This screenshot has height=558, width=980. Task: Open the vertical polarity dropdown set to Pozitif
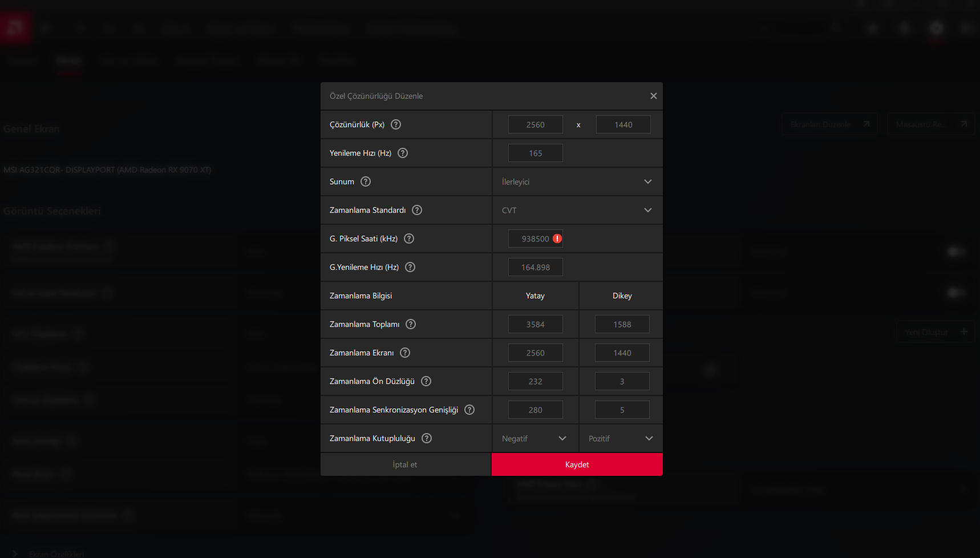point(621,438)
